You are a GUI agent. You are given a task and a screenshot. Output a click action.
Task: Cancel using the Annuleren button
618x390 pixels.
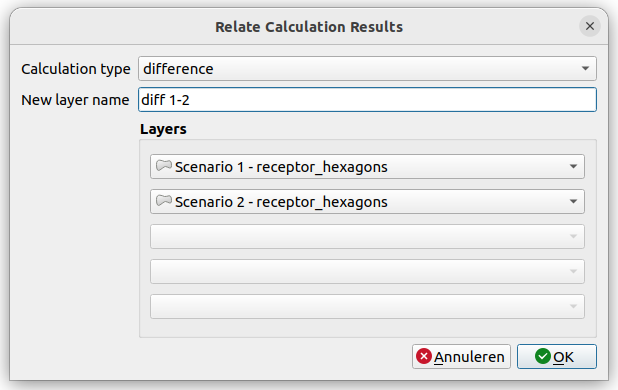tap(462, 357)
